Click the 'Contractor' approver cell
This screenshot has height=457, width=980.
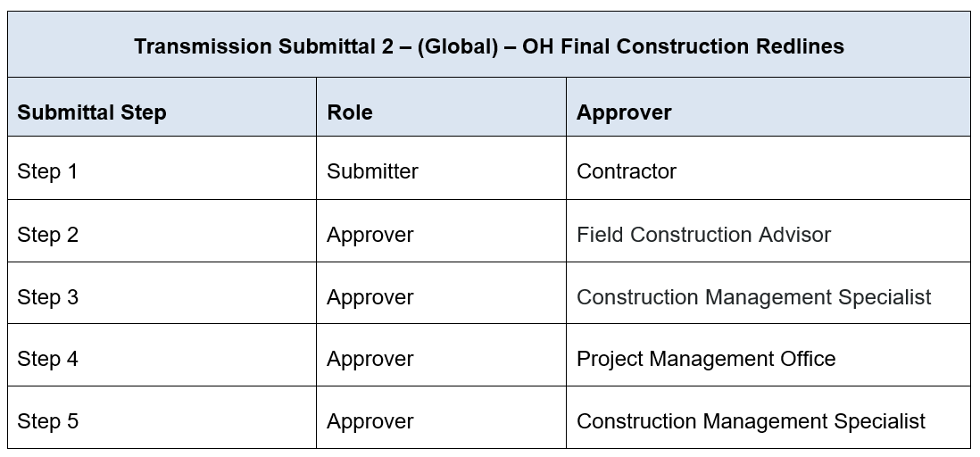pyautogui.click(x=627, y=171)
